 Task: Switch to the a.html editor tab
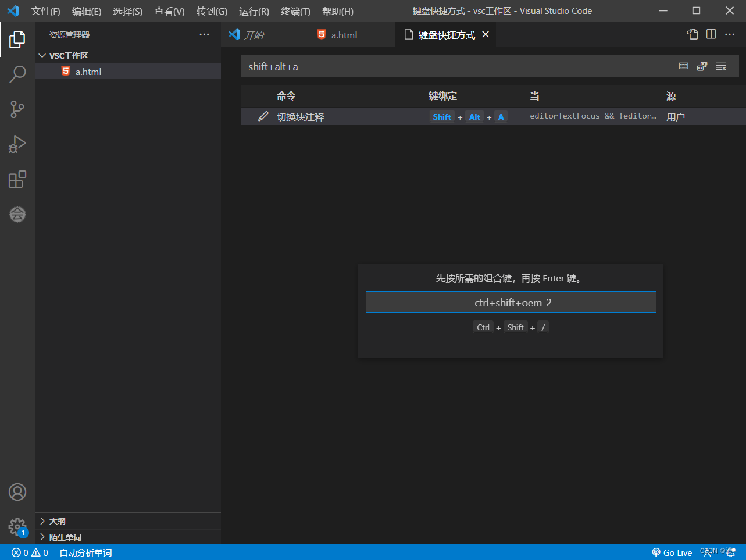point(351,35)
